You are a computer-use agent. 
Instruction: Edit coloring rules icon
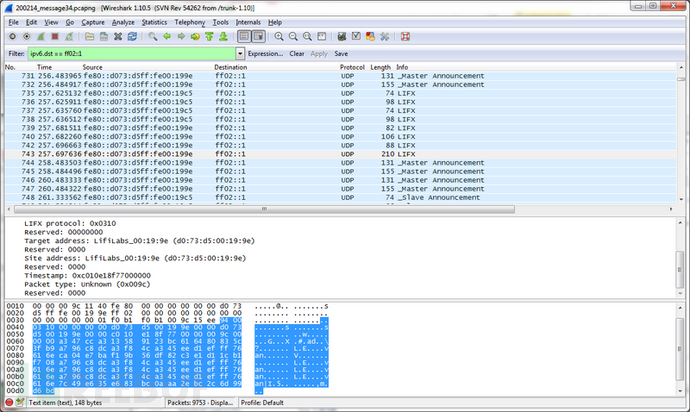[x=370, y=37]
